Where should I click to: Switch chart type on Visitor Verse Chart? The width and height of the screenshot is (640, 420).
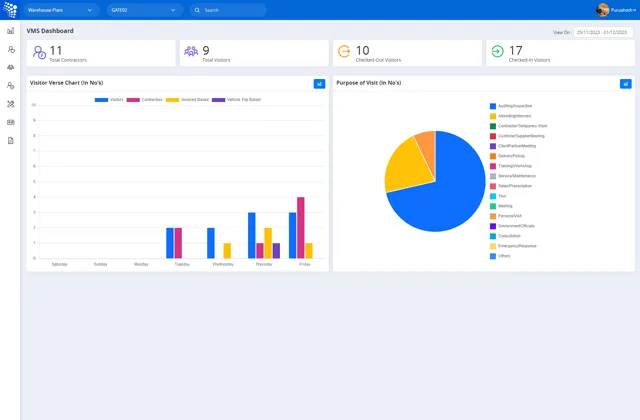click(319, 84)
